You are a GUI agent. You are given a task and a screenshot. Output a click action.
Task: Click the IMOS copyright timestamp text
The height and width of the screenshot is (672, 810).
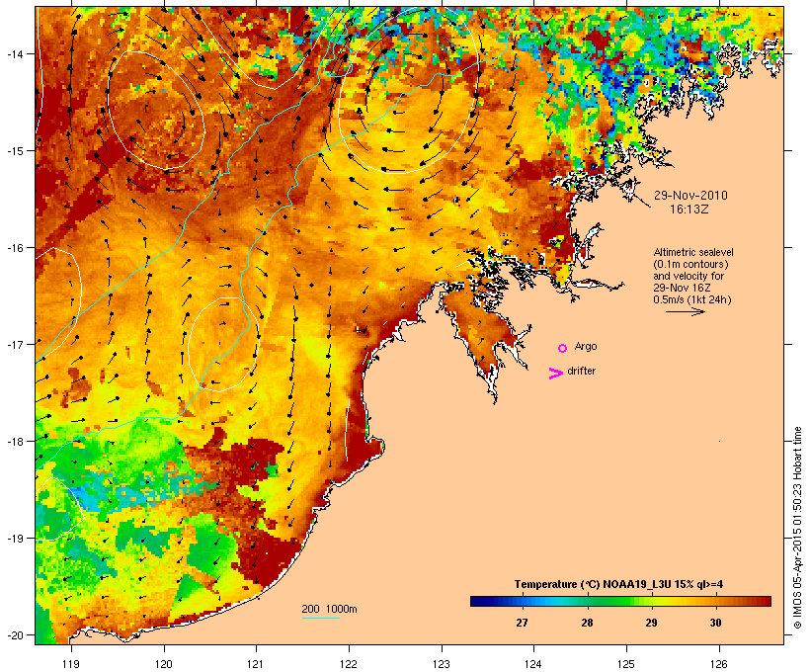pos(798,528)
